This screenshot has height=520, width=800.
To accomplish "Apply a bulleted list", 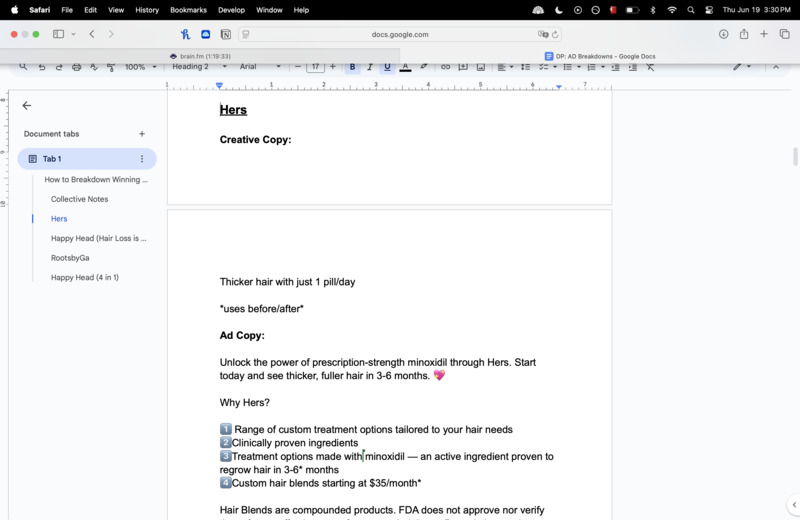I will coord(567,67).
